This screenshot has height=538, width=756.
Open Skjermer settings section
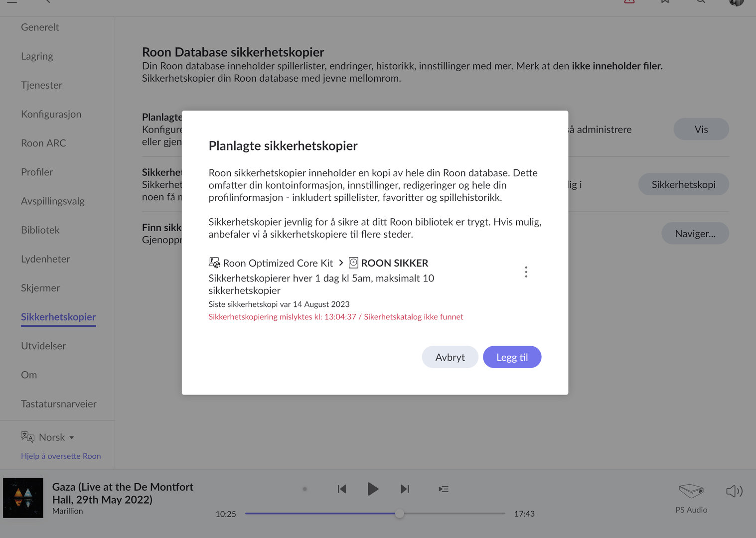click(40, 288)
